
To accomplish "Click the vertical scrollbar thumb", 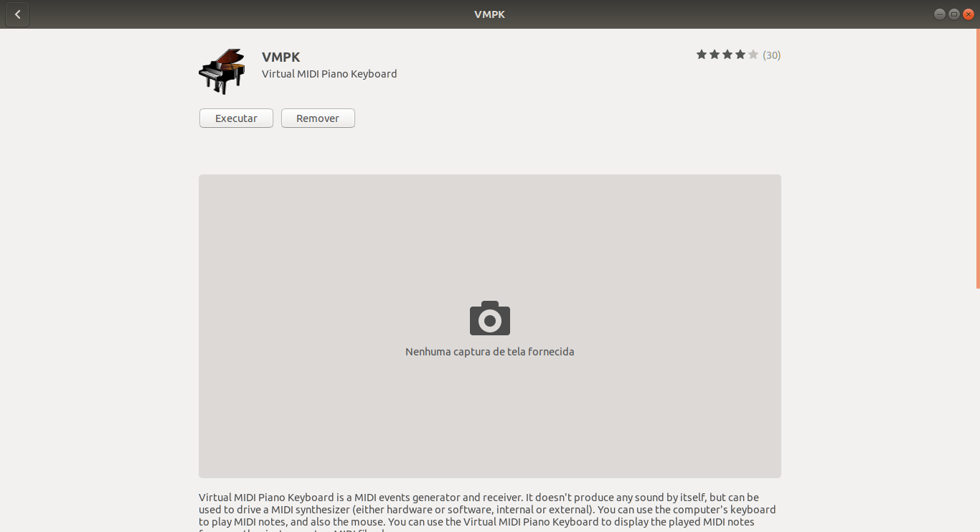I will [978, 159].
